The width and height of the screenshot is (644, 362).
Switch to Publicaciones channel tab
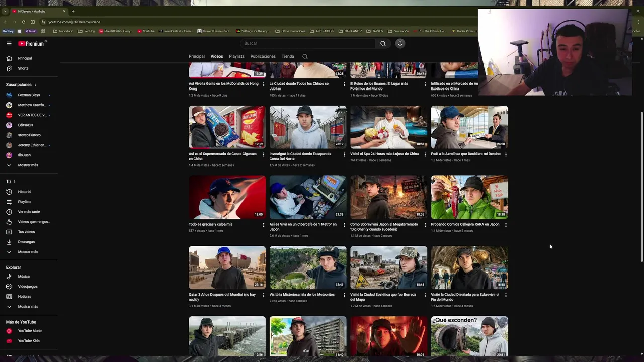point(263,56)
